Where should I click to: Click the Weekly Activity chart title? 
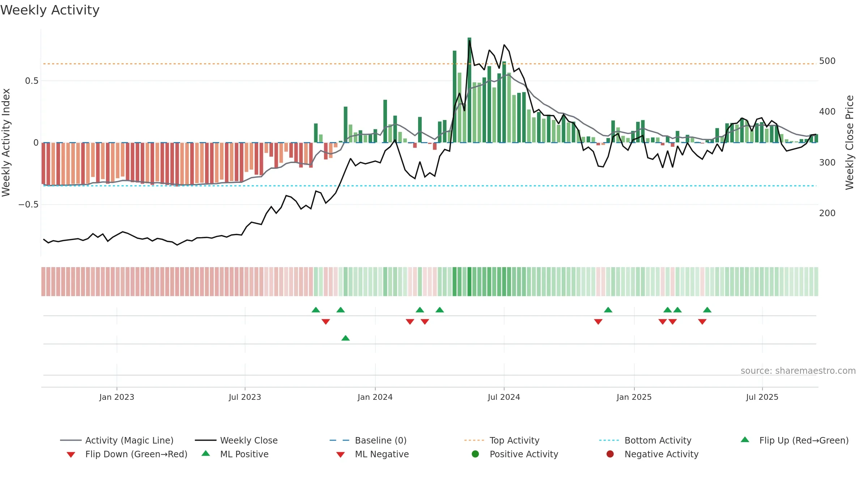[x=50, y=10]
